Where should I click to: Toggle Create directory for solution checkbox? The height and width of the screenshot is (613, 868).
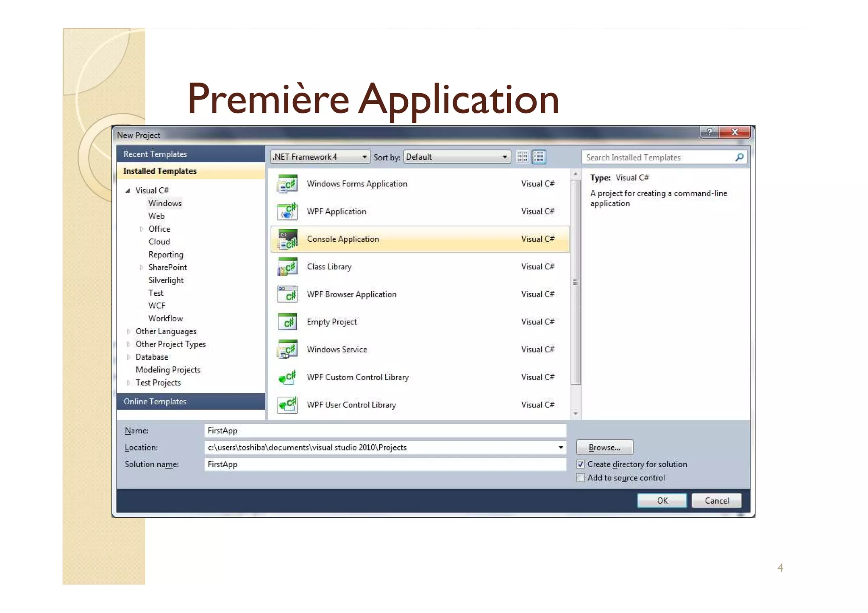(x=580, y=464)
